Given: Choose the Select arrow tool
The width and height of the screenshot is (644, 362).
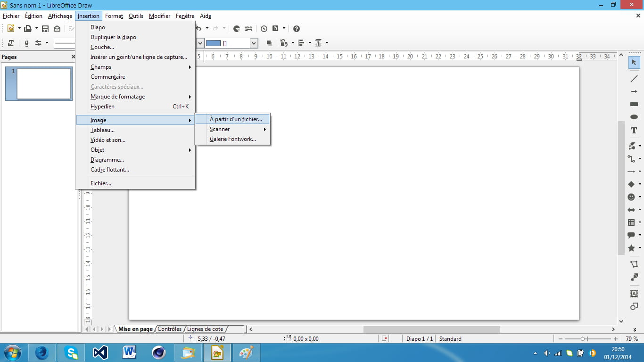Looking at the screenshot, I should click(x=634, y=62).
